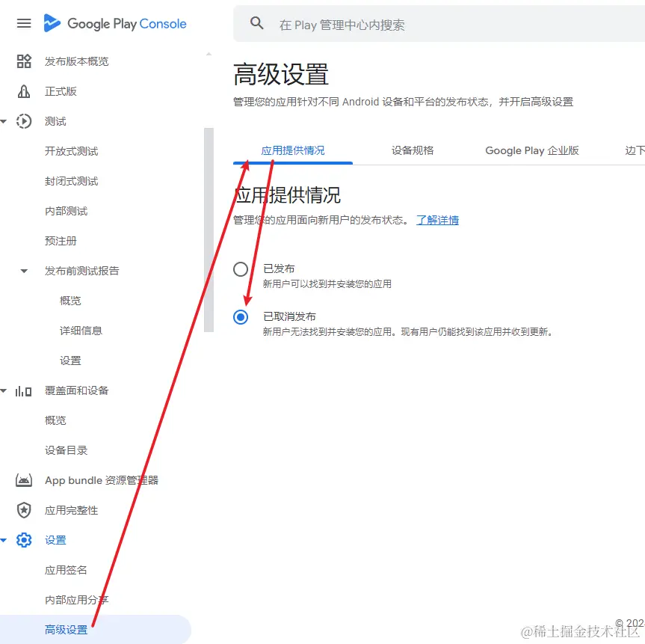Collapse the 测试 section arrow

pos(4,121)
